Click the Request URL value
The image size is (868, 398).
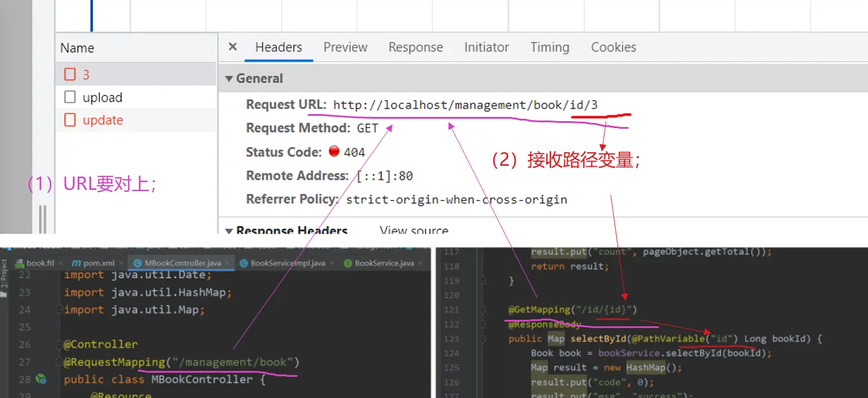coord(465,105)
